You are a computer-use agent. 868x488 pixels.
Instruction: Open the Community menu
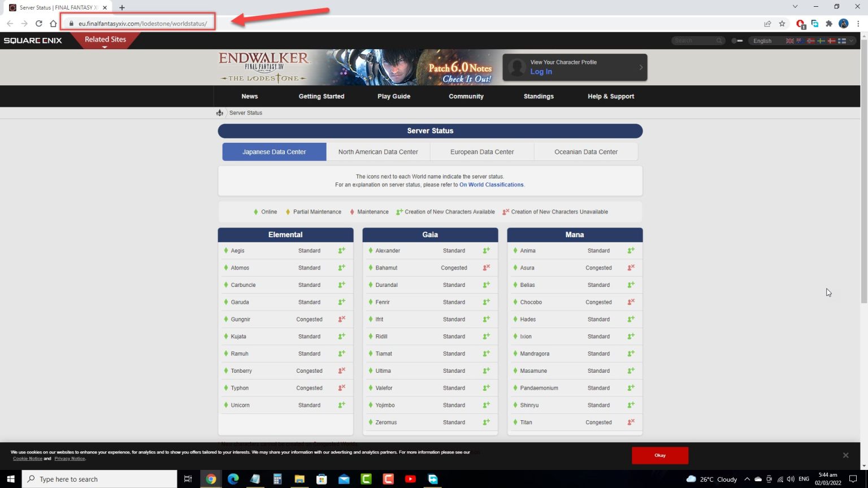point(466,96)
